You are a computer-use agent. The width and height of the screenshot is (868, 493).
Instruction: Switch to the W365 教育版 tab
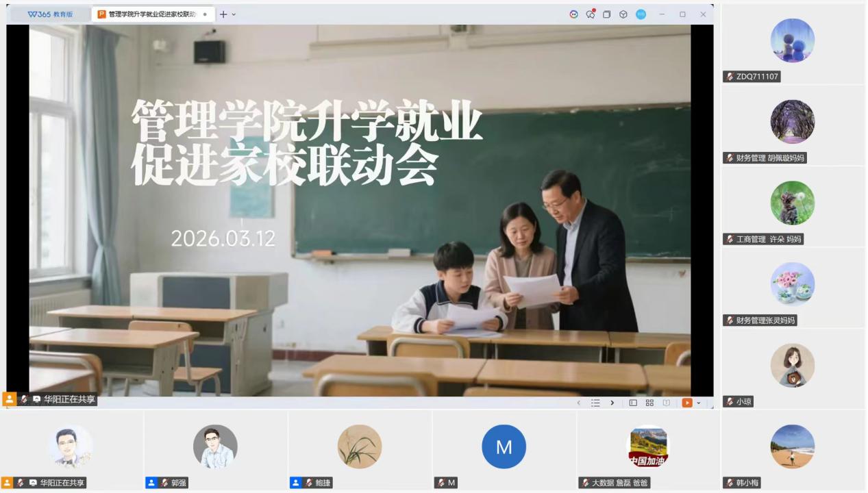(50, 14)
